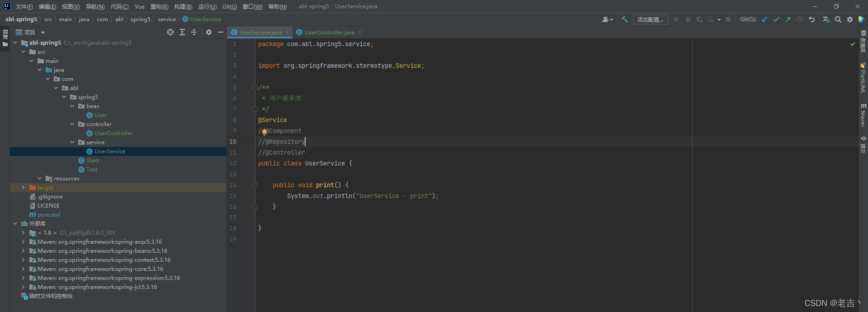Click Git Push green arrow
The width and height of the screenshot is (868, 312).
pos(788,19)
